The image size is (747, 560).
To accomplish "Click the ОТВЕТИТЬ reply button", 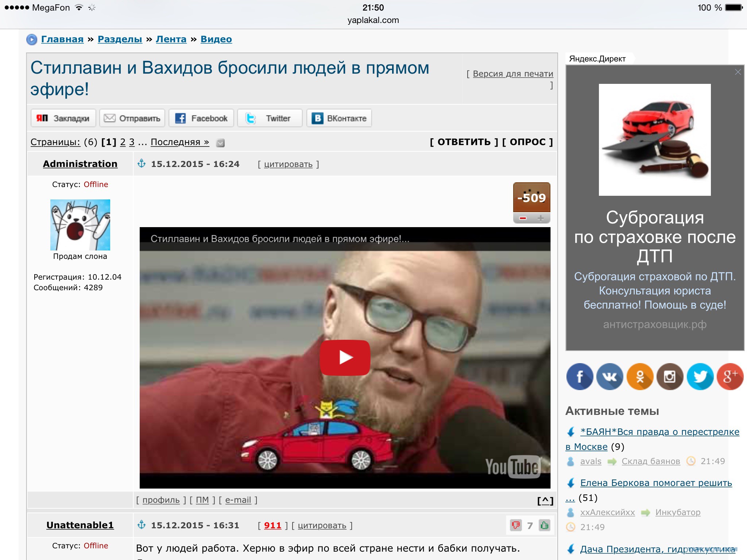I will pyautogui.click(x=464, y=142).
